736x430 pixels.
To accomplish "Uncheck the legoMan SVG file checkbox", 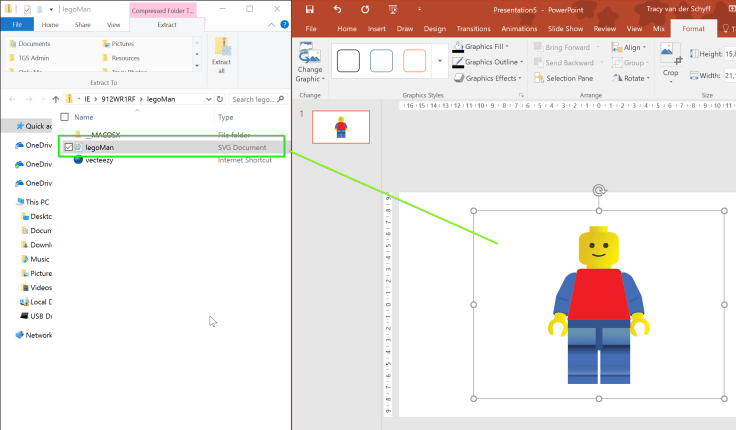I will 68,147.
